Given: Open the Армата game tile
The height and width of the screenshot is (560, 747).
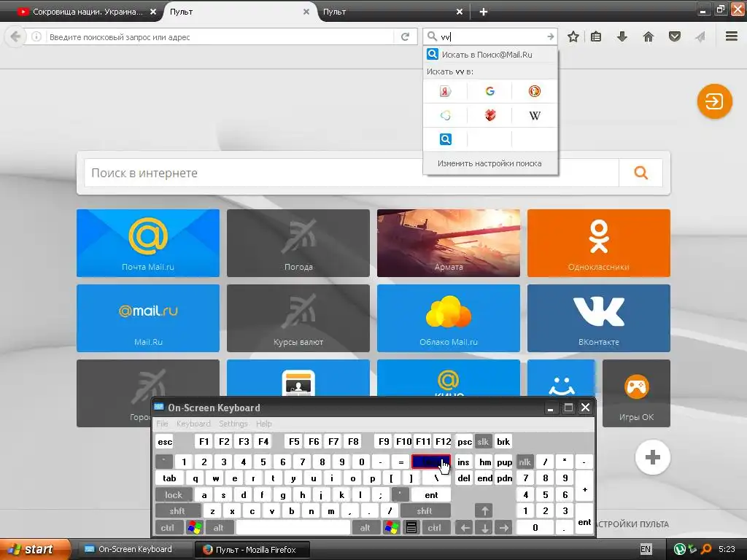Looking at the screenshot, I should [x=449, y=243].
